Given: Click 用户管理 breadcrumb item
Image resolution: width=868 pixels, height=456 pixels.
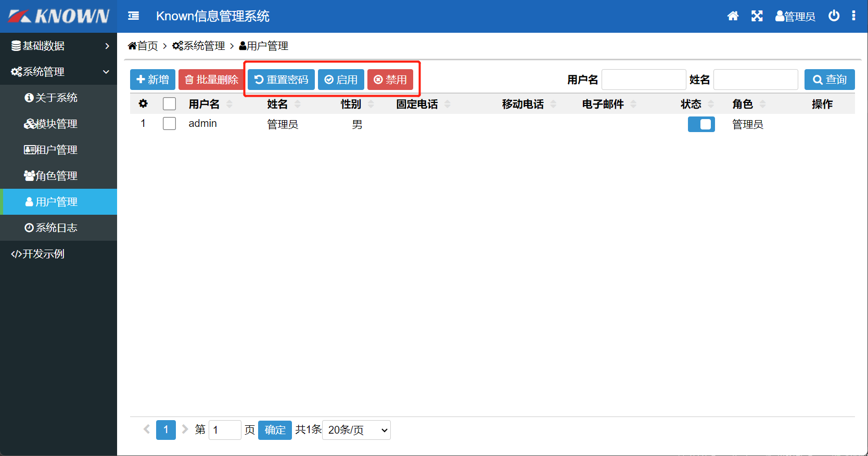Looking at the screenshot, I should [x=263, y=46].
